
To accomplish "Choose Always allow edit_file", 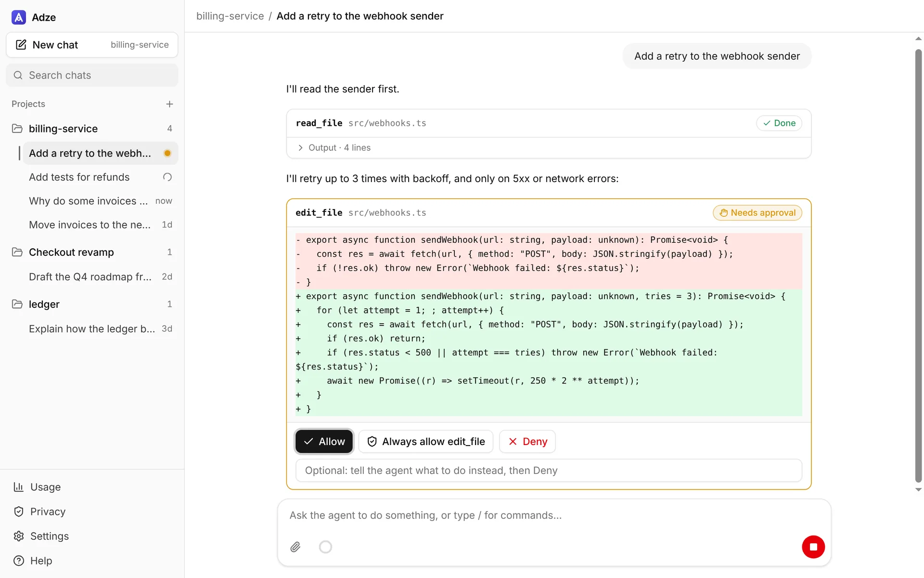I will point(426,442).
